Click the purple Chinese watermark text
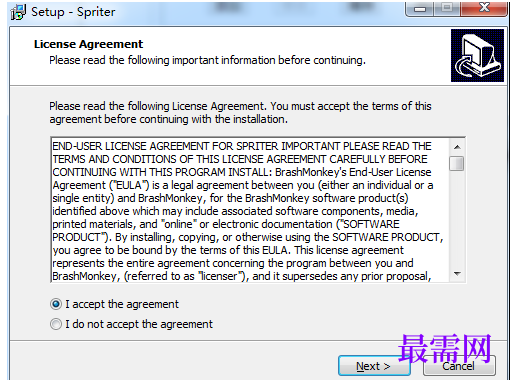 pos(445,349)
